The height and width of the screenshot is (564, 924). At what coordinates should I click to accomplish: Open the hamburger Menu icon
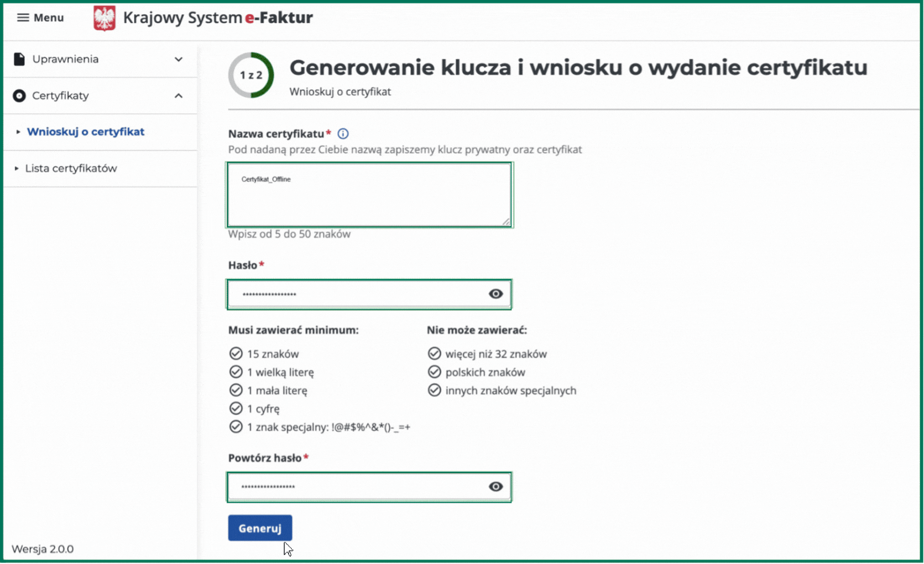pyautogui.click(x=23, y=18)
